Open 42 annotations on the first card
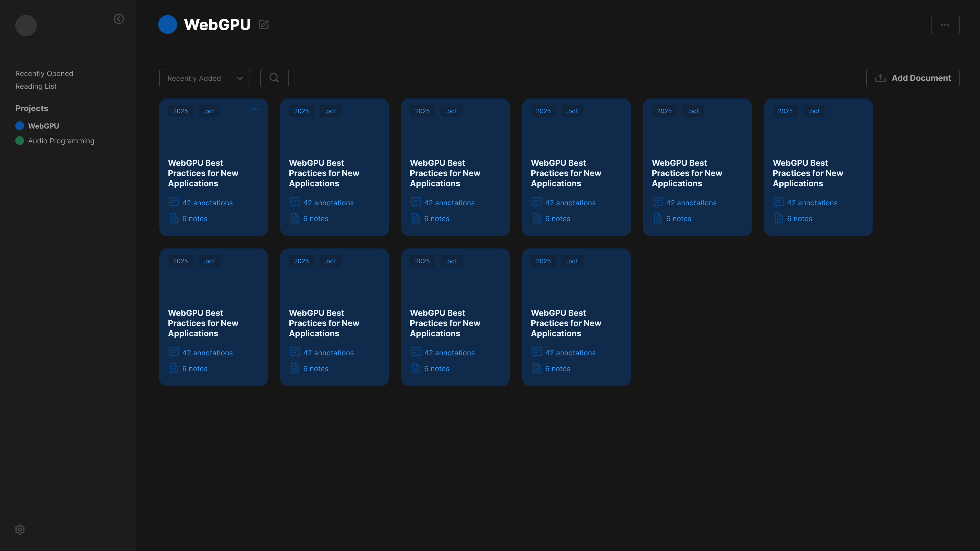This screenshot has width=980, height=551. tap(207, 202)
